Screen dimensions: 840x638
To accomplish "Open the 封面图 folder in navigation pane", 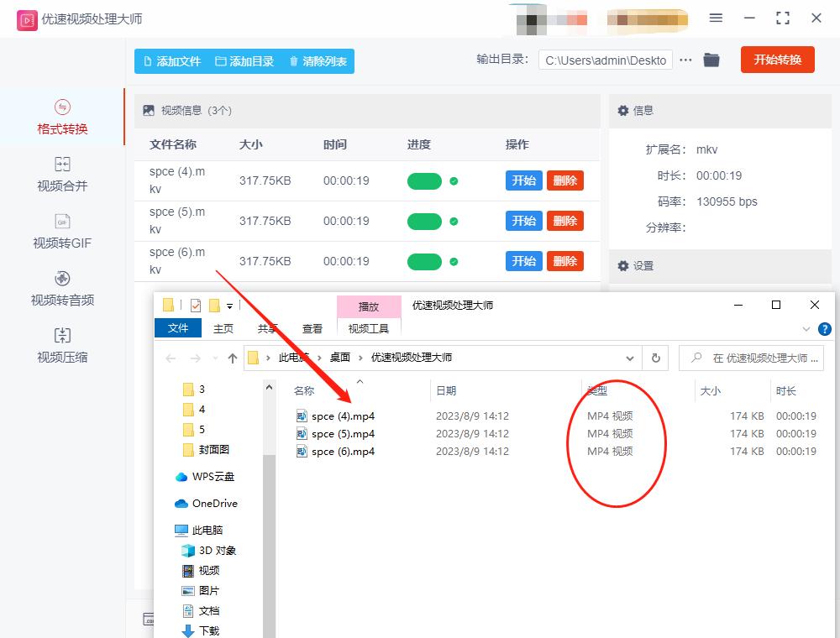I will point(207,450).
